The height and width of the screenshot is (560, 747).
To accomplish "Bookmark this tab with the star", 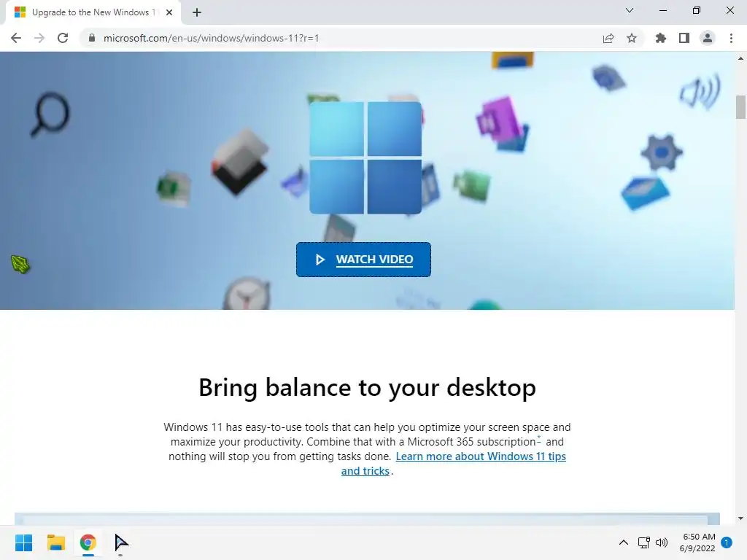I will click(632, 38).
